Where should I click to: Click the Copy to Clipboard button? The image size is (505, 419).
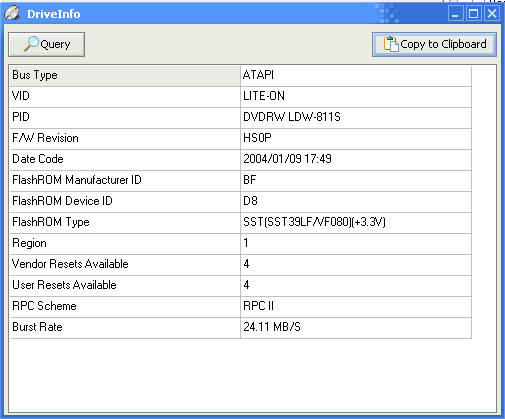pos(434,44)
